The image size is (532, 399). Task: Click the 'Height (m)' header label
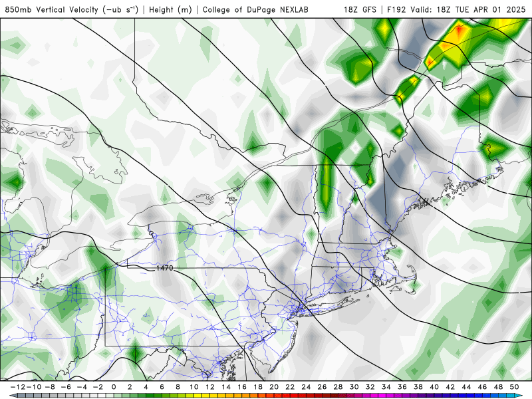click(170, 9)
